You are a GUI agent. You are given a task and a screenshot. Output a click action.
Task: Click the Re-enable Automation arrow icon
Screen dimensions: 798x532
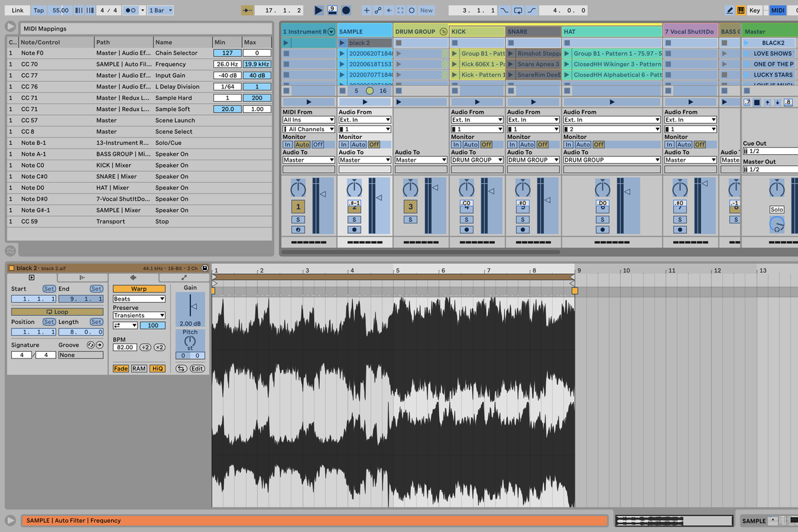[389, 11]
